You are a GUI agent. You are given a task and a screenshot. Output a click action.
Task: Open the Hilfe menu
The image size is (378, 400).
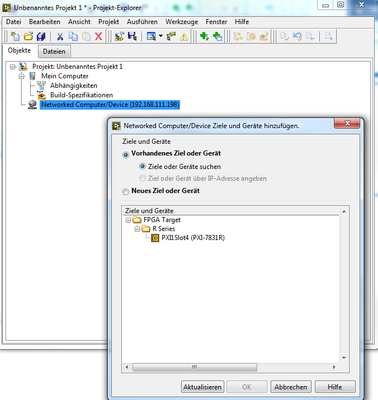(x=242, y=22)
